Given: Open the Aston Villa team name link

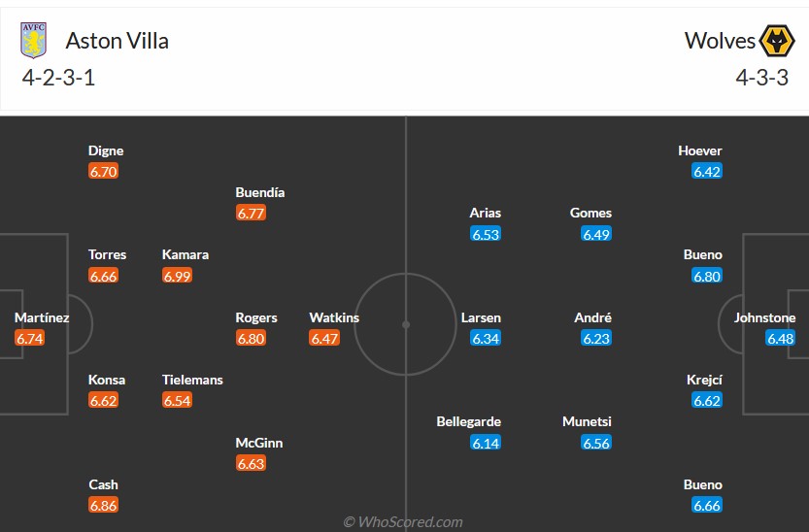Looking at the screenshot, I should tap(117, 41).
